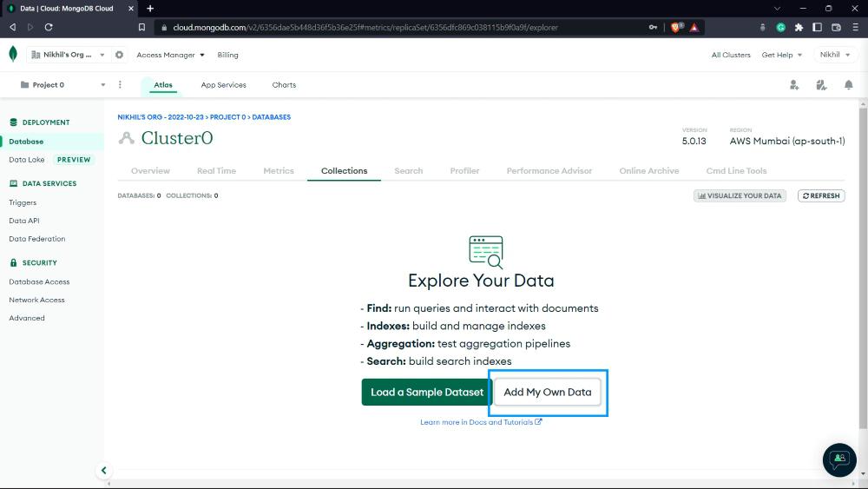Open Nikhil user menu
Screen dimensions: 868x489
coord(835,55)
